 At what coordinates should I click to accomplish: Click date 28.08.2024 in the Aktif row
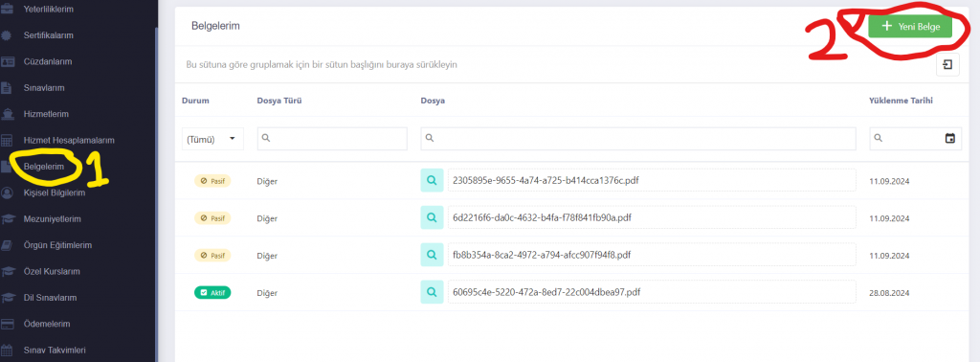(x=889, y=293)
